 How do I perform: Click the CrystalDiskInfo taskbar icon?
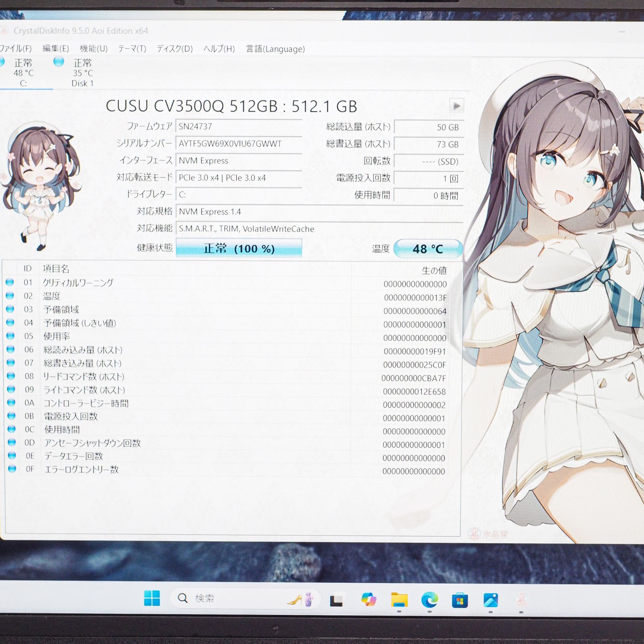(x=521, y=600)
